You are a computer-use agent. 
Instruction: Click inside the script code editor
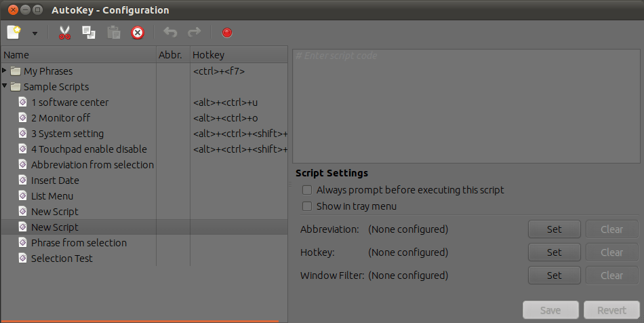tap(466, 106)
